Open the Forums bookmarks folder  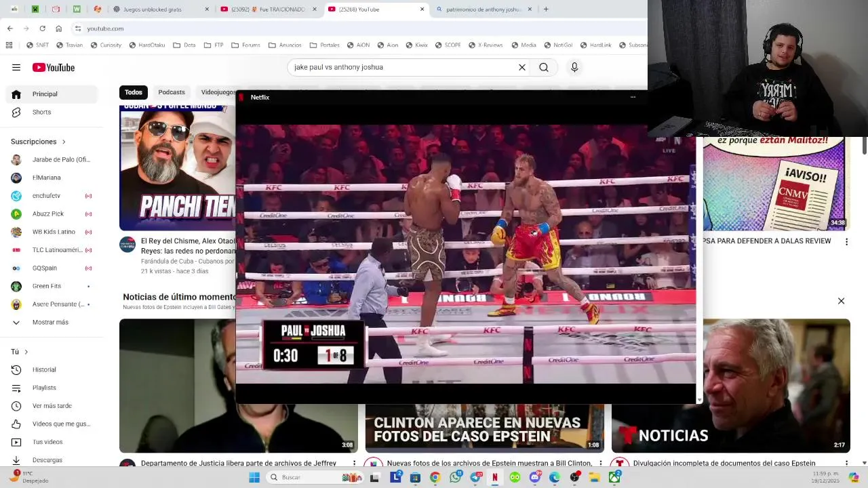tap(245, 45)
